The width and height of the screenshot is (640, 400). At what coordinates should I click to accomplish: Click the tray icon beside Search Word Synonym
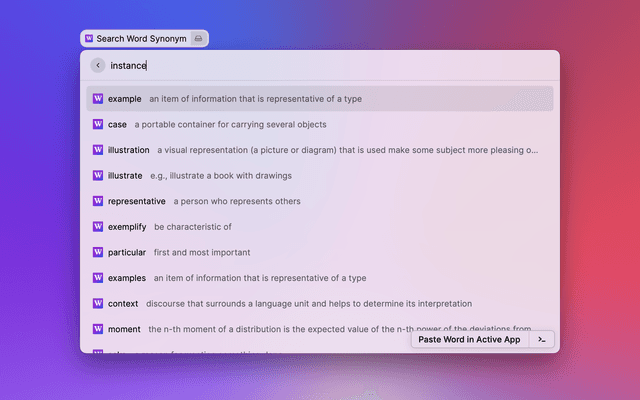(x=198, y=39)
